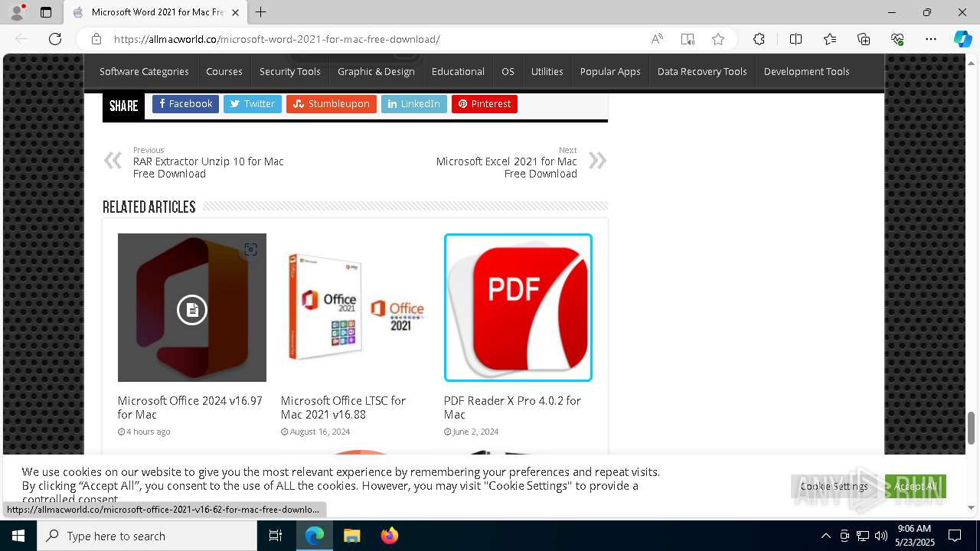Share article on Facebook
Screen dimensions: 980x551
(x=185, y=104)
